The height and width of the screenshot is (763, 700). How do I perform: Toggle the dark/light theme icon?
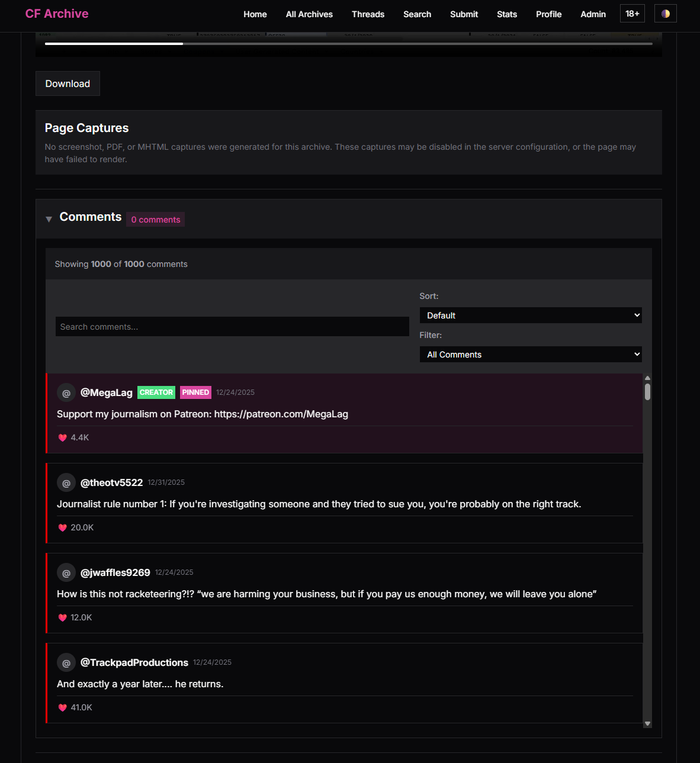665,14
